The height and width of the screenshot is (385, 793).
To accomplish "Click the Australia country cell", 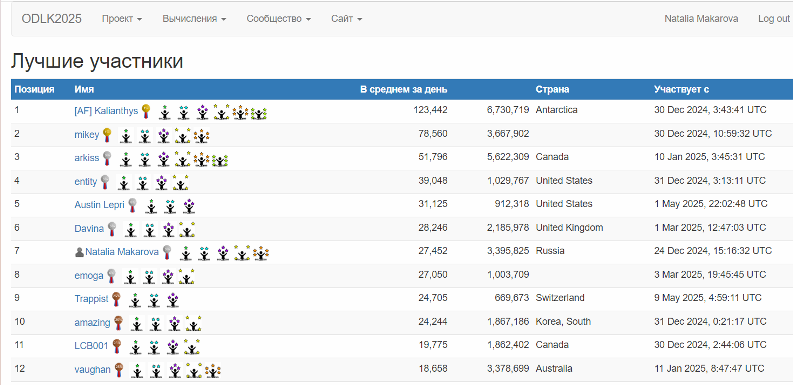I will (x=554, y=369).
